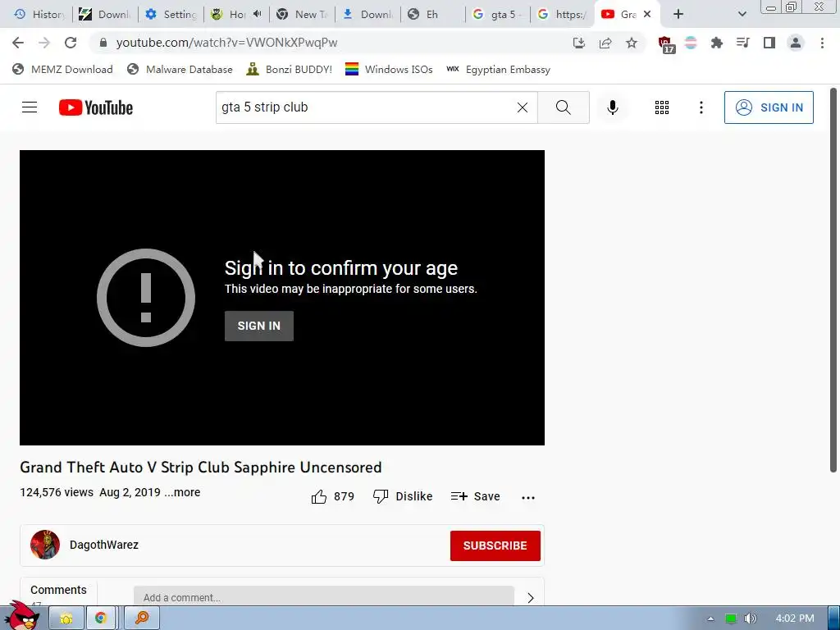
Task: Like the video with 879 likes
Action: point(333,496)
